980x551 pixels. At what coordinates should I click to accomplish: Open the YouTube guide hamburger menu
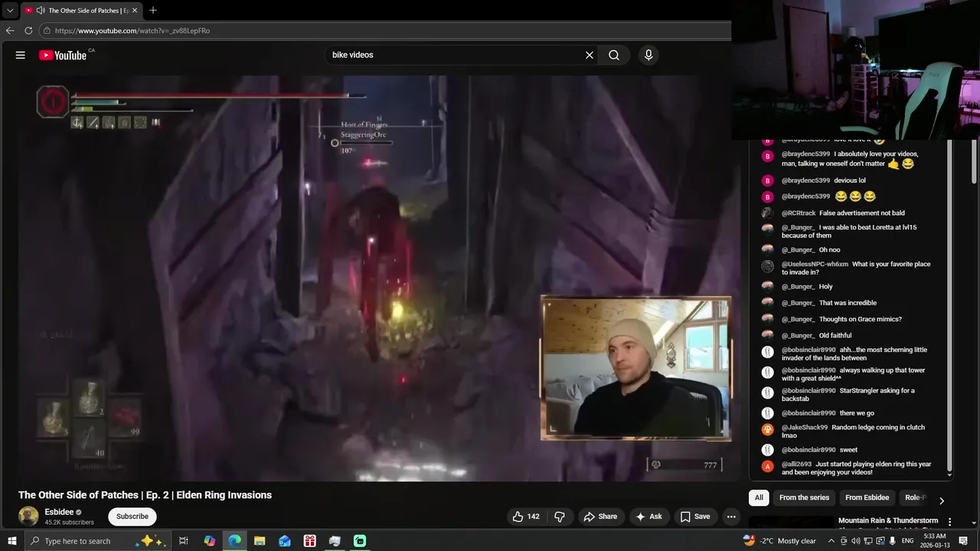click(x=21, y=55)
